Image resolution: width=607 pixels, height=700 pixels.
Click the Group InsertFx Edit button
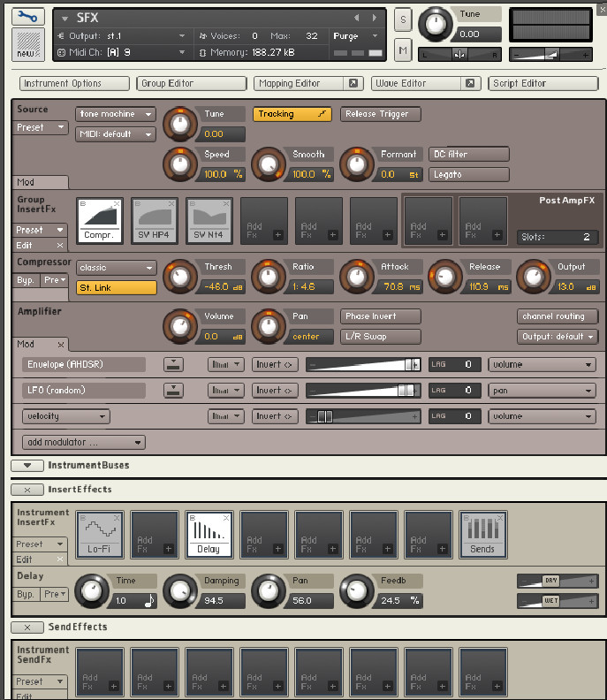coord(34,246)
